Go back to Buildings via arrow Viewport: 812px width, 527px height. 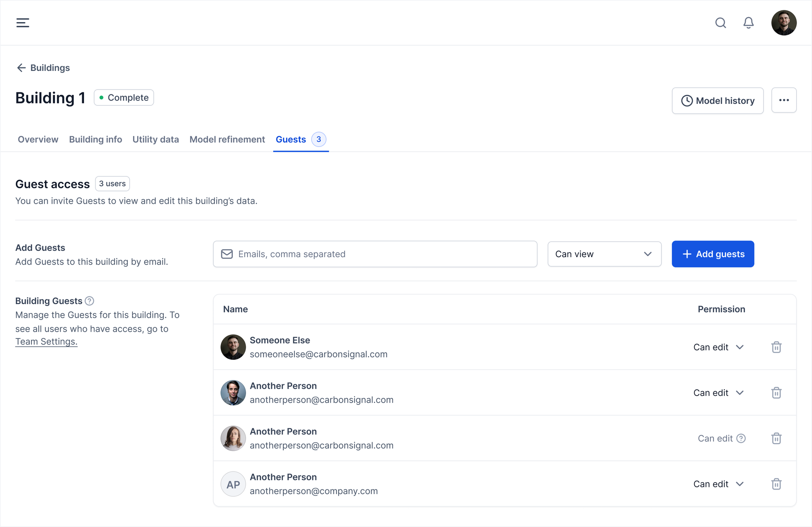pyautogui.click(x=21, y=68)
